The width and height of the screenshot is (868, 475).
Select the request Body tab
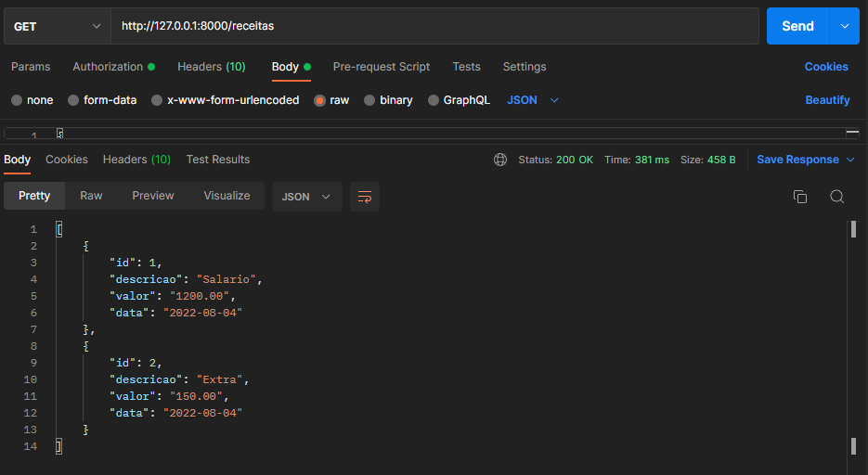pos(291,67)
